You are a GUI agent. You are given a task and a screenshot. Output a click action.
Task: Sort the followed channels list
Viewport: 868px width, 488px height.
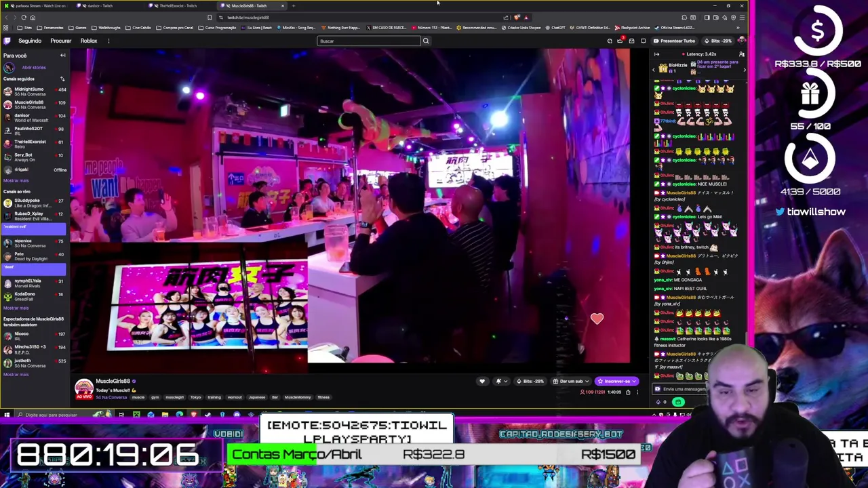(x=62, y=79)
